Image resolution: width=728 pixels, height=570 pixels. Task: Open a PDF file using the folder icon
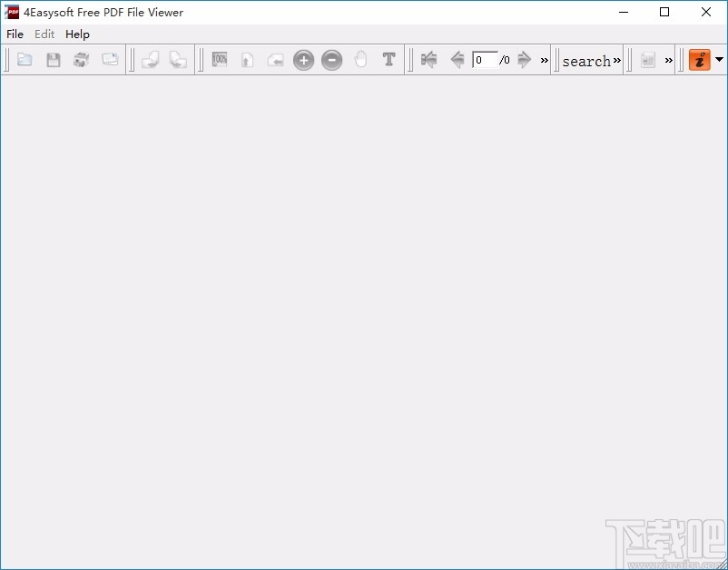point(25,60)
